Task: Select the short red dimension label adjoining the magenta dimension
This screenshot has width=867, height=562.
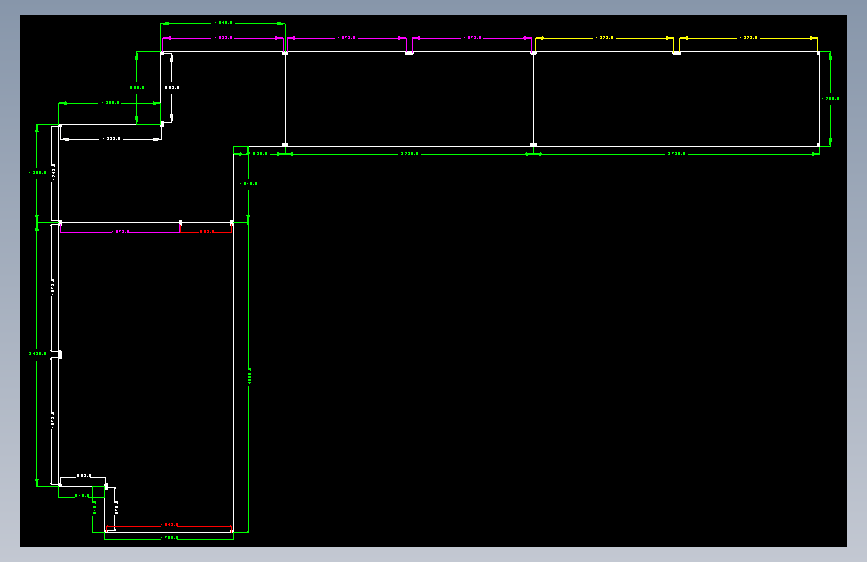Action: click(x=206, y=232)
